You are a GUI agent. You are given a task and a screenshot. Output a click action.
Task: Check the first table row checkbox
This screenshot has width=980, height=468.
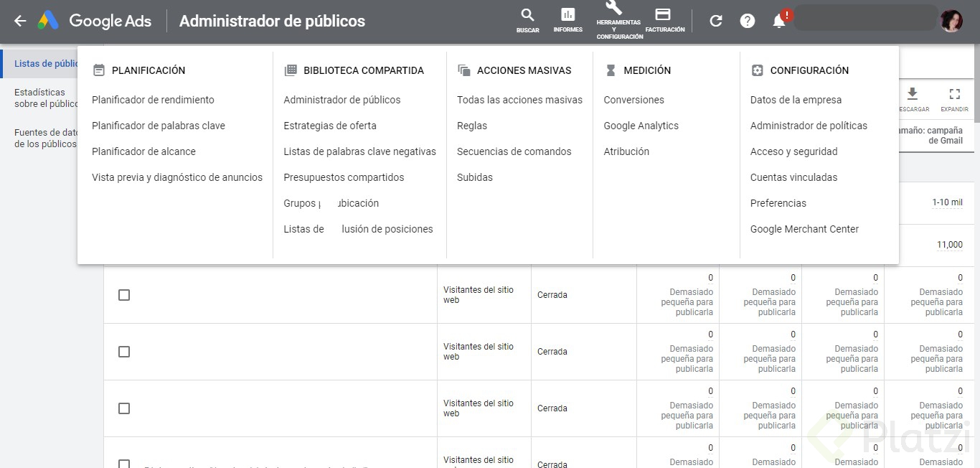(x=124, y=295)
